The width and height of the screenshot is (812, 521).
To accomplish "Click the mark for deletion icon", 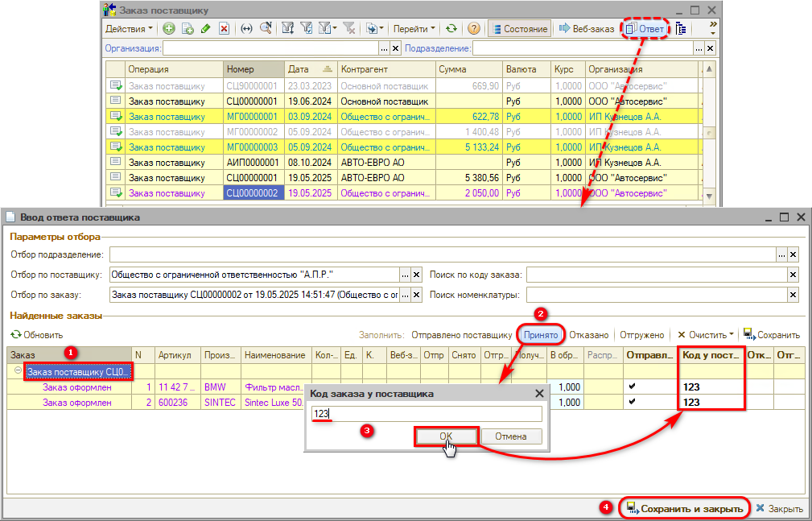I will click(225, 29).
